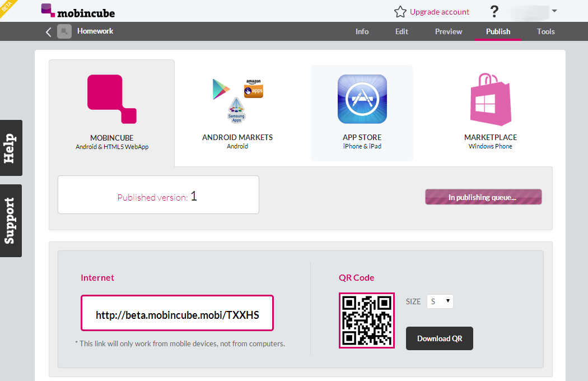This screenshot has width=588, height=381.
Task: Switch to the Info tab
Action: 362,31
